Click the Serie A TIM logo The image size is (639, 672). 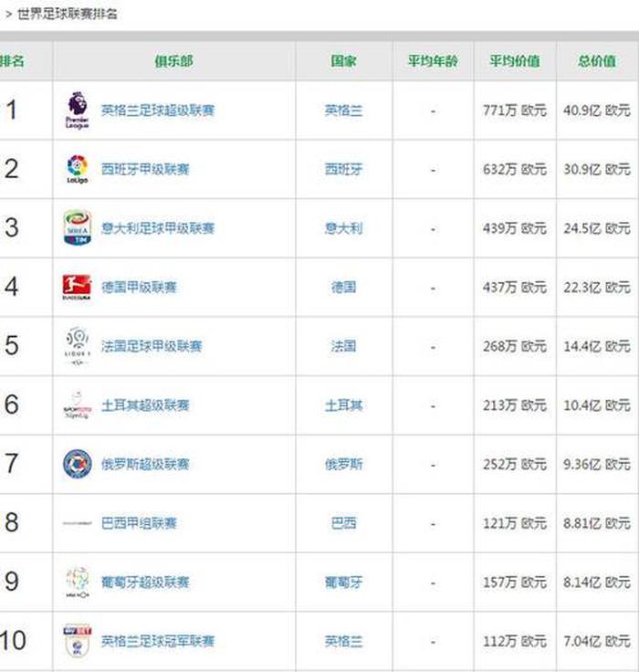click(78, 228)
